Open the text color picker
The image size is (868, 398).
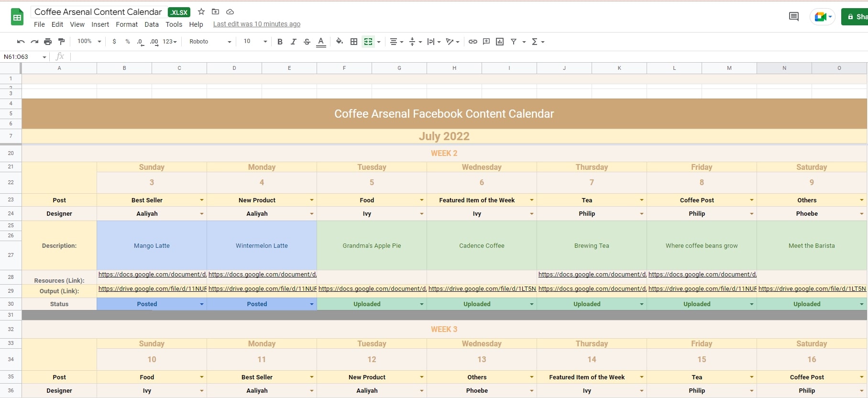click(x=321, y=42)
